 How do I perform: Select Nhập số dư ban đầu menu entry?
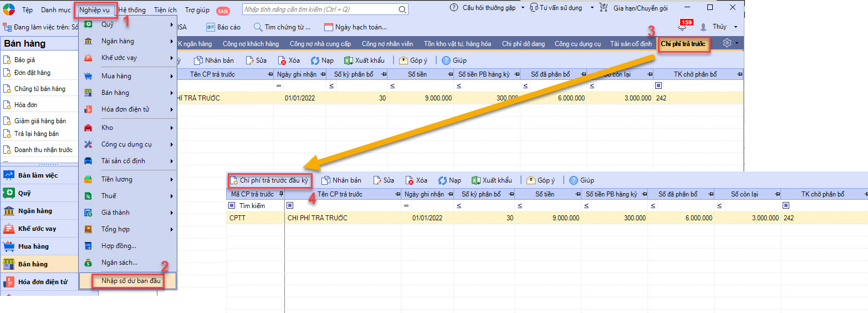pos(131,281)
